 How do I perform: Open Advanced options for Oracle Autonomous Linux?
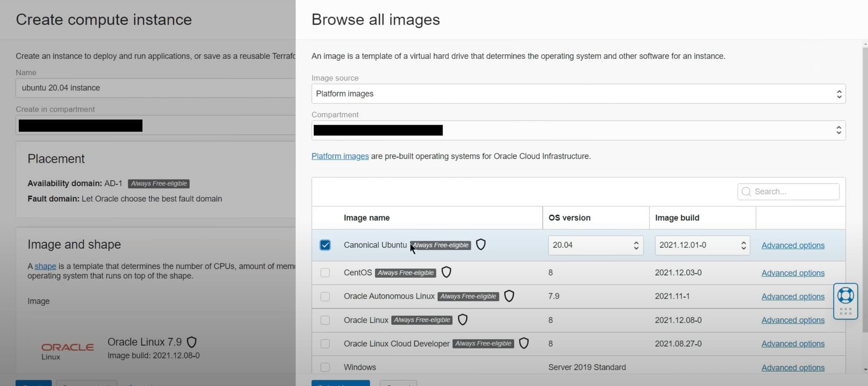coord(793,297)
